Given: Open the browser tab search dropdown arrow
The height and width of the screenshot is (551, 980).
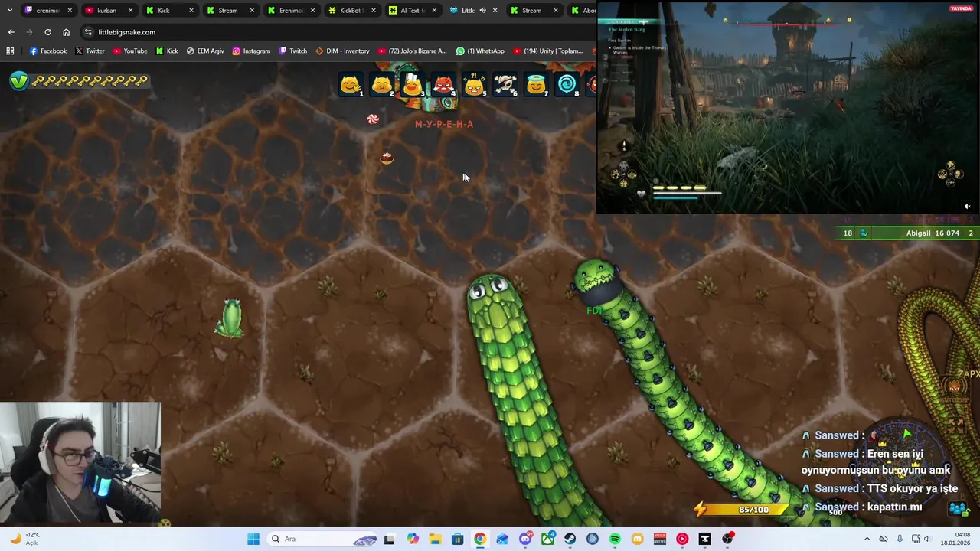Looking at the screenshot, I should (x=10, y=11).
